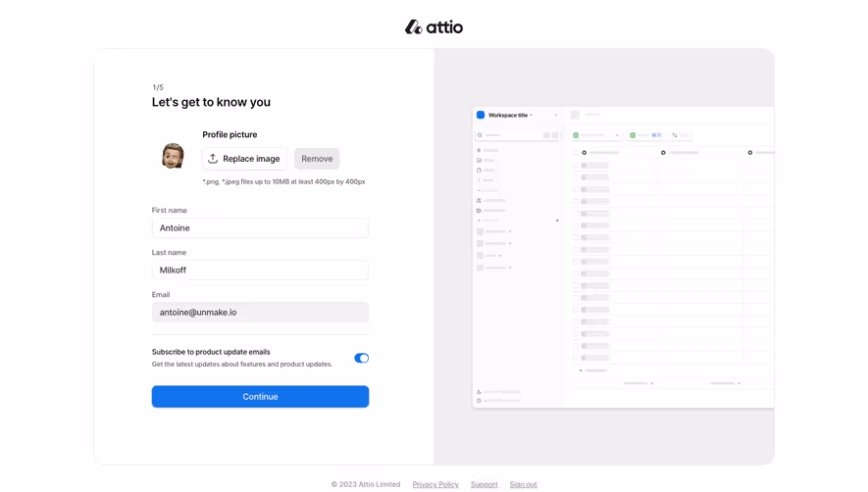Click the First name field

coord(260,228)
